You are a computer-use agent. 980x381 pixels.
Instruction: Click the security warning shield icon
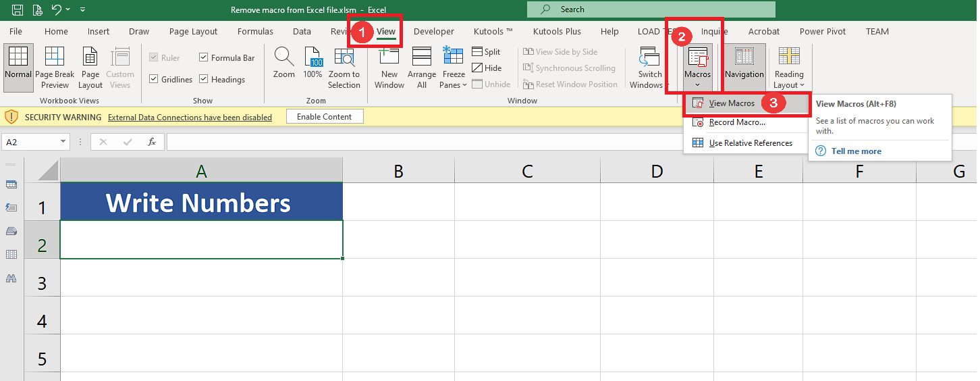pos(11,117)
